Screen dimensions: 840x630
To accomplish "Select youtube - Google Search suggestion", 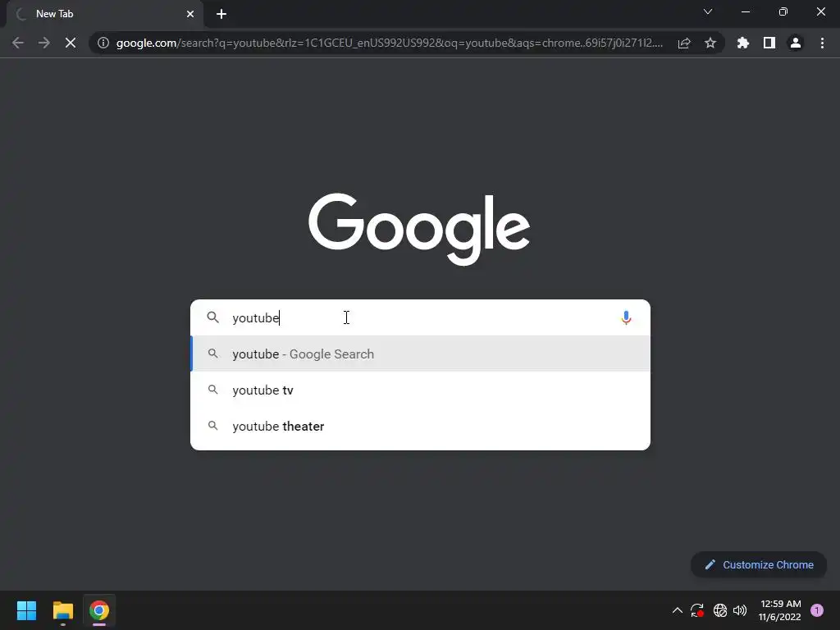I will coord(420,354).
